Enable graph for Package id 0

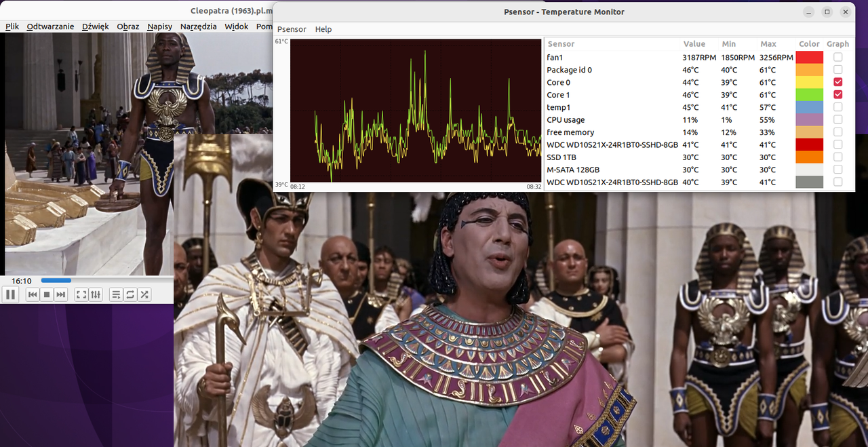pos(838,70)
